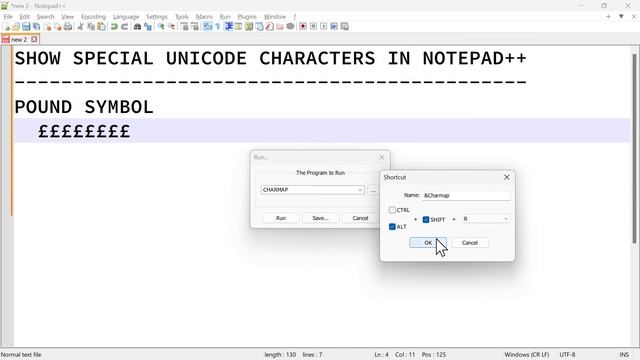Open the Function List toolbar icon

269,27
